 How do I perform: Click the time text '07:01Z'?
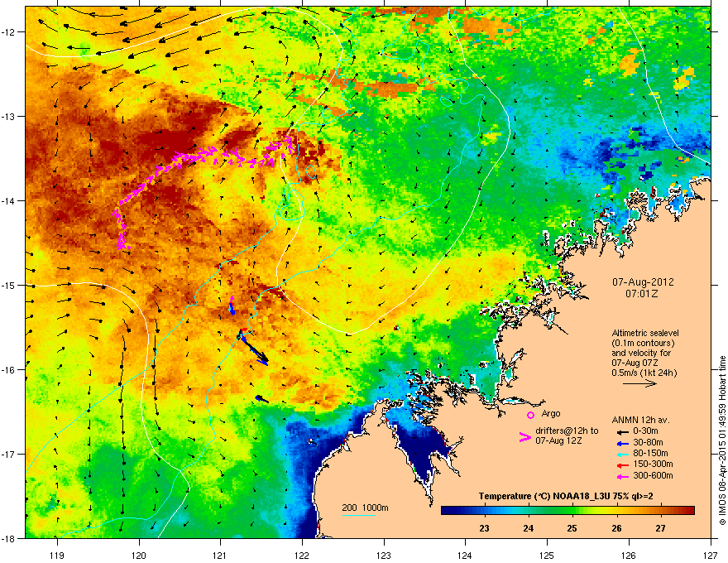[642, 294]
